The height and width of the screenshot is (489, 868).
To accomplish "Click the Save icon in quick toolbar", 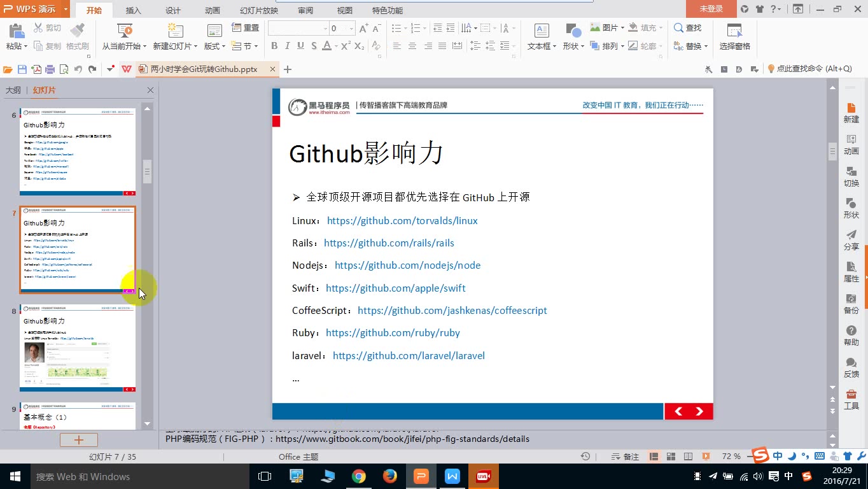I will pyautogui.click(x=22, y=69).
